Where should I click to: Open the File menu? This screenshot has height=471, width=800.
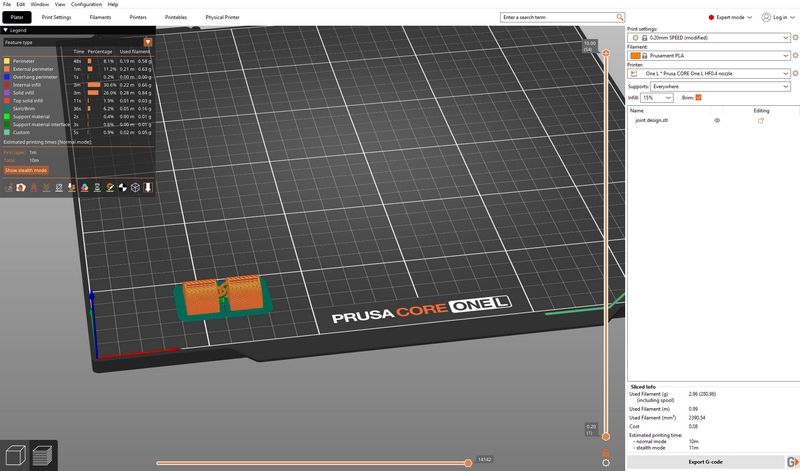pyautogui.click(x=7, y=4)
